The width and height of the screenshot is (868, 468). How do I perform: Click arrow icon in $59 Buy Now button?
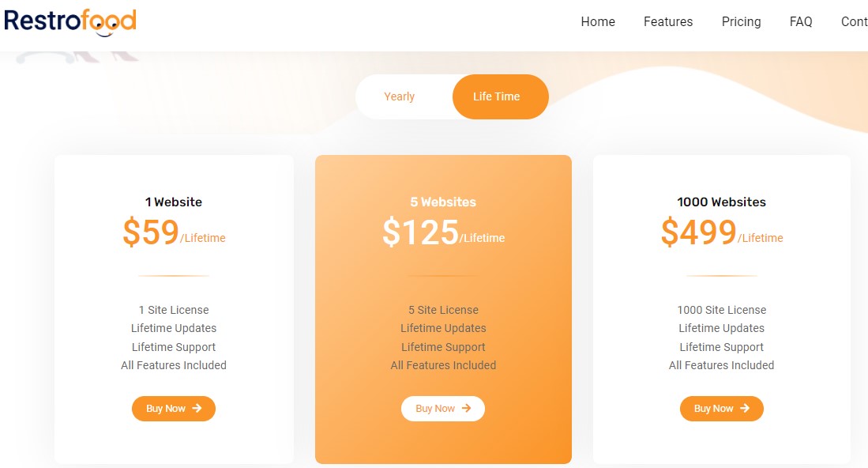(x=197, y=409)
